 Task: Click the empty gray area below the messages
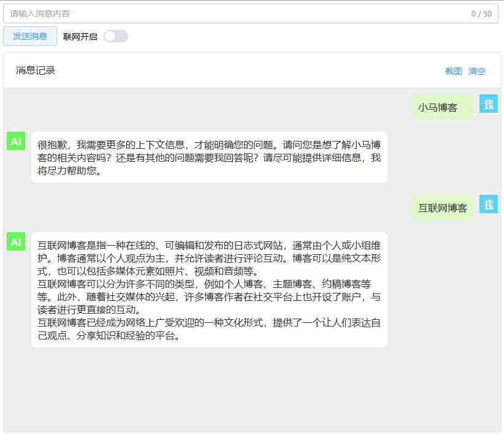pyautogui.click(x=251, y=392)
